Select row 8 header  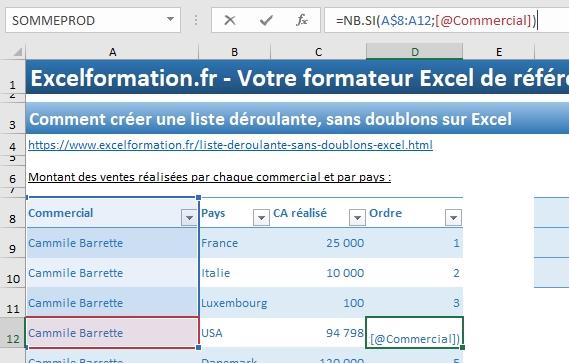point(13,213)
